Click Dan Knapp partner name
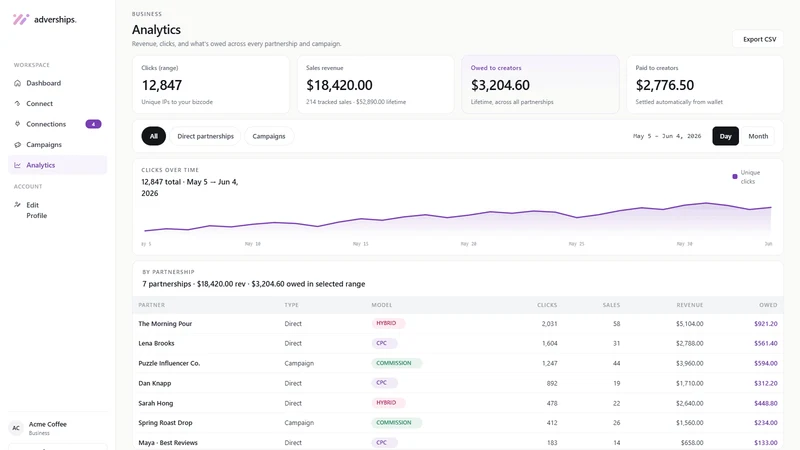Image resolution: width=800 pixels, height=450 pixels. tap(155, 383)
